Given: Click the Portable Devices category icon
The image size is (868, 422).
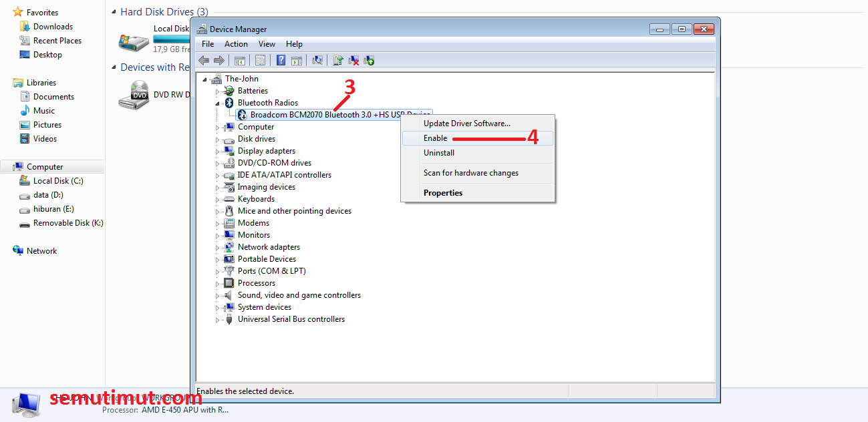Looking at the screenshot, I should click(x=230, y=259).
